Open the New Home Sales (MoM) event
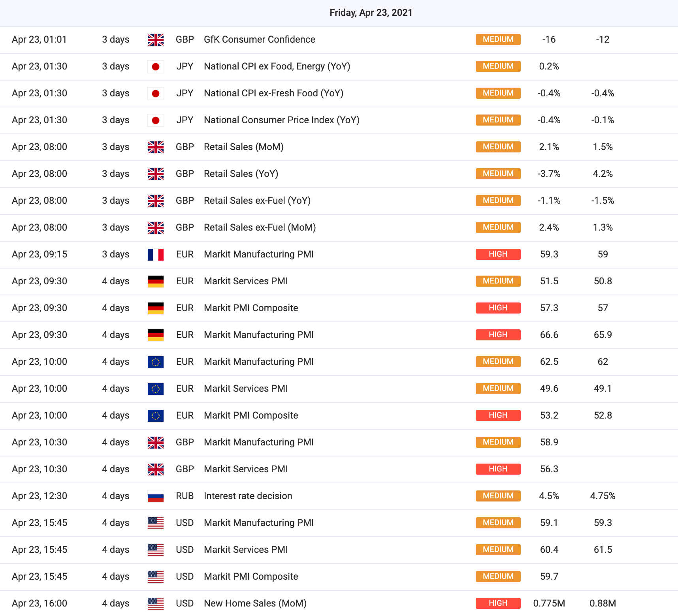 tap(255, 603)
